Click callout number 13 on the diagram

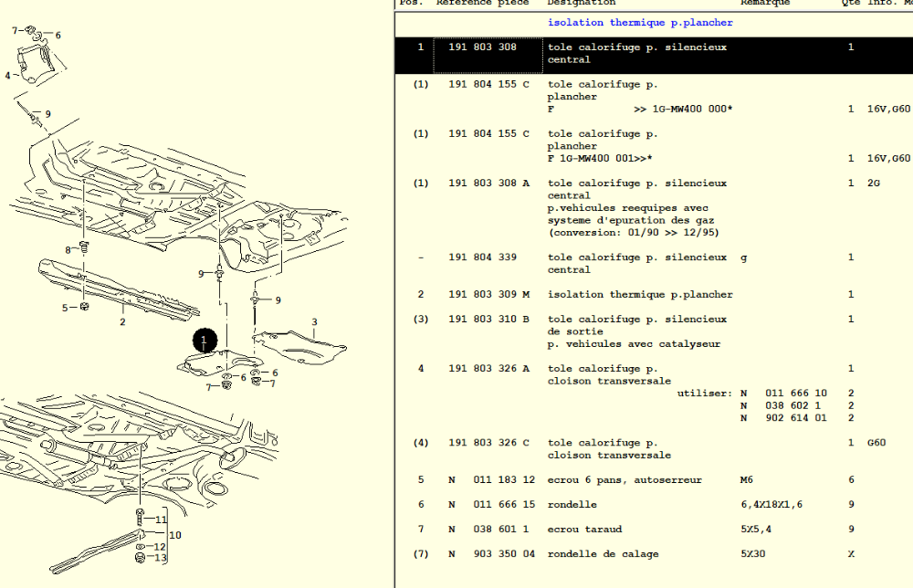(161, 558)
